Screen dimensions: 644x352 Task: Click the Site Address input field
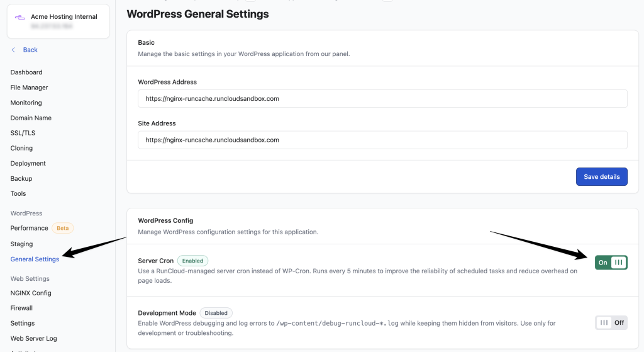pos(382,140)
